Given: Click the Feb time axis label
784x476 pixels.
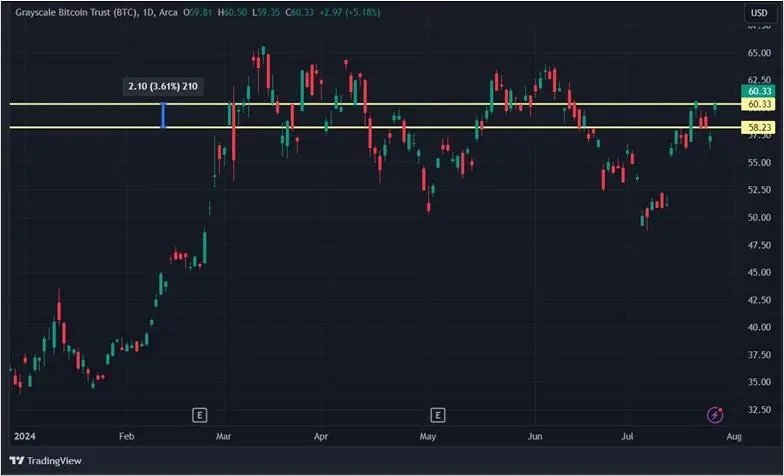Looking at the screenshot, I should (x=126, y=436).
